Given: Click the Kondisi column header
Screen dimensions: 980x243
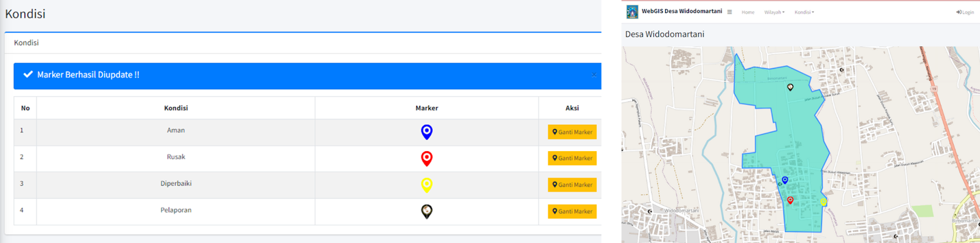Looking at the screenshot, I should click(176, 108).
